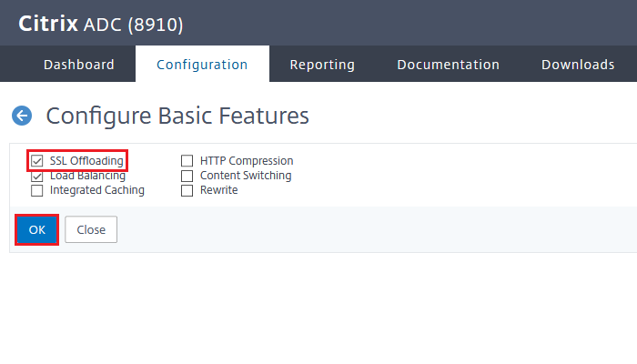Check the Rewrite checkbox square
The image size is (637, 364).
tap(187, 190)
